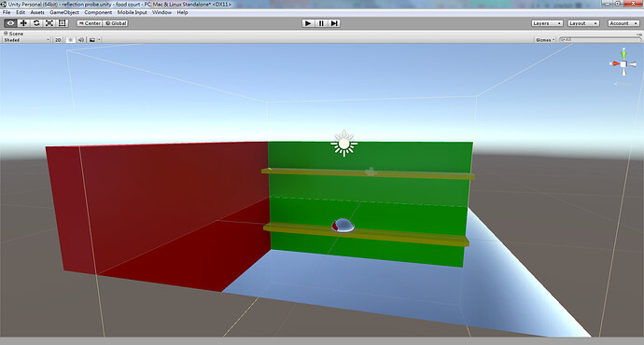Toggle scene lighting button
This screenshot has height=345, width=644.
pos(70,40)
